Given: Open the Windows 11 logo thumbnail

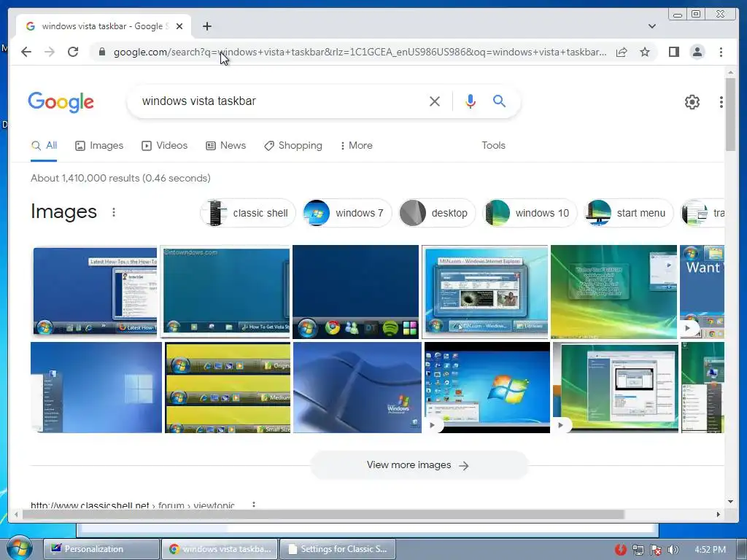Looking at the screenshot, I should [x=96, y=388].
